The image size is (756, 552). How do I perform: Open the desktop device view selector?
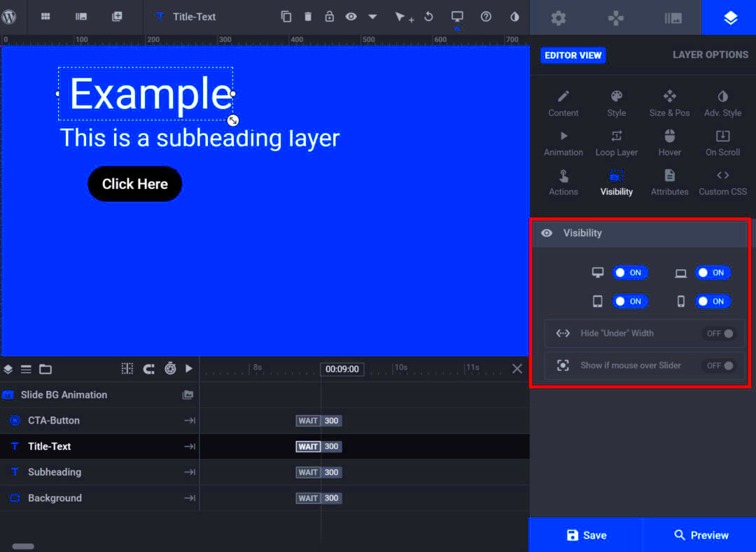tap(457, 17)
